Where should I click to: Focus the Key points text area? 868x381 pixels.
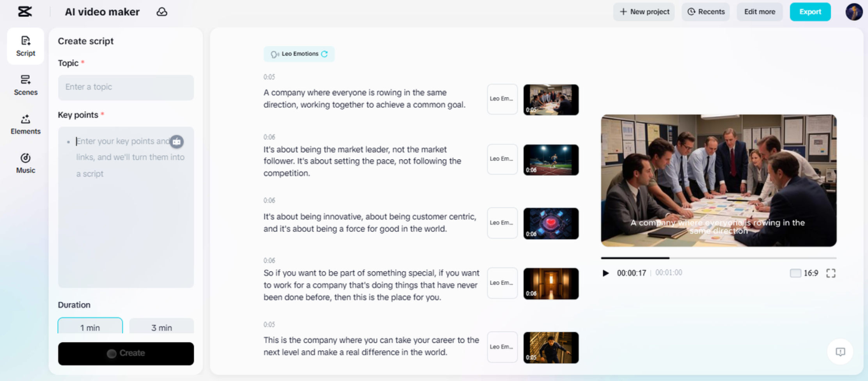tap(126, 207)
